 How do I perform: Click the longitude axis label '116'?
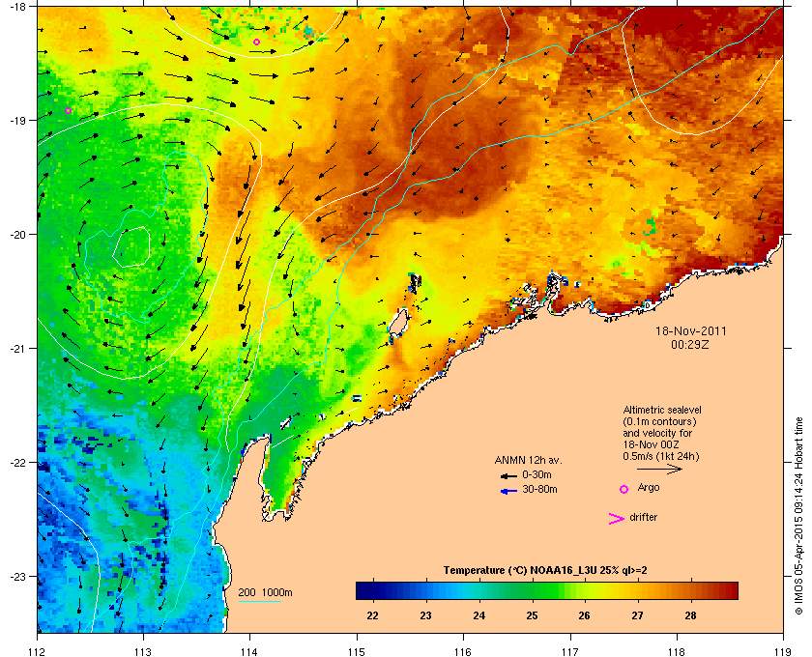tap(463, 651)
